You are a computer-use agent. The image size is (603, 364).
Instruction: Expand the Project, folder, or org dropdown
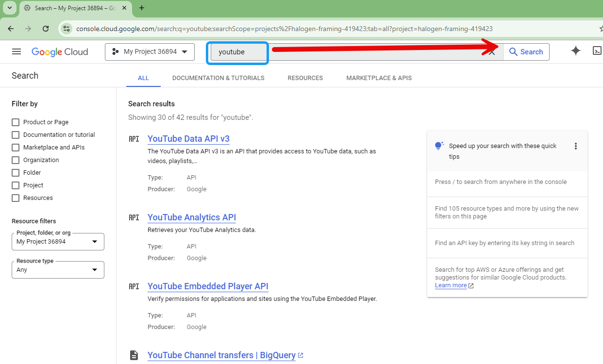click(58, 242)
